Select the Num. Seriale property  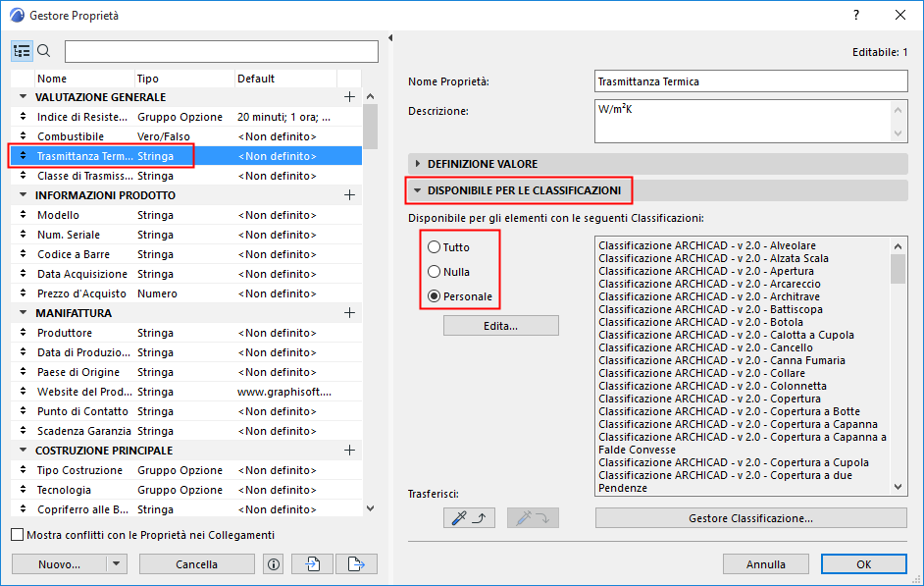pos(186,235)
